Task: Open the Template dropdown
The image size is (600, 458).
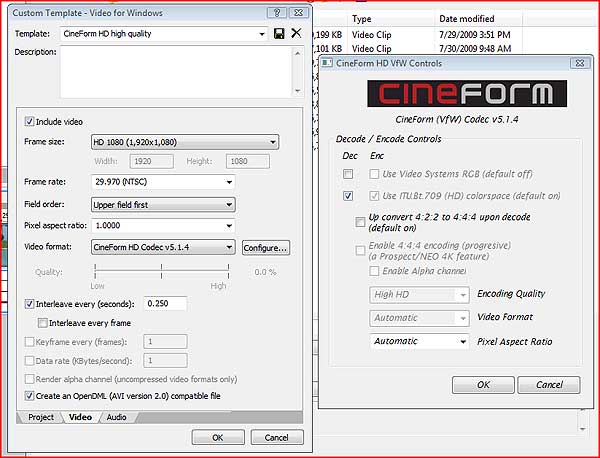Action: [x=262, y=34]
